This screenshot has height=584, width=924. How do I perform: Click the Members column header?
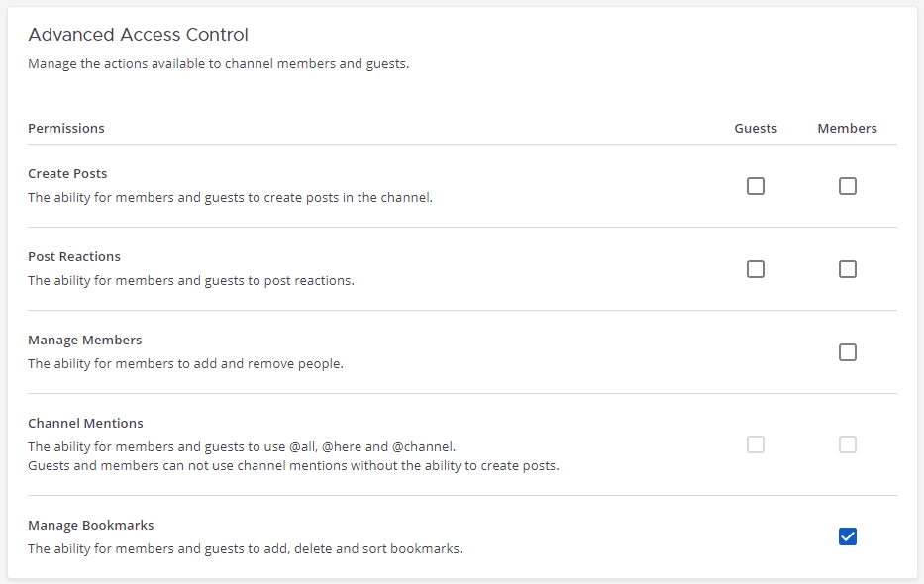click(847, 128)
